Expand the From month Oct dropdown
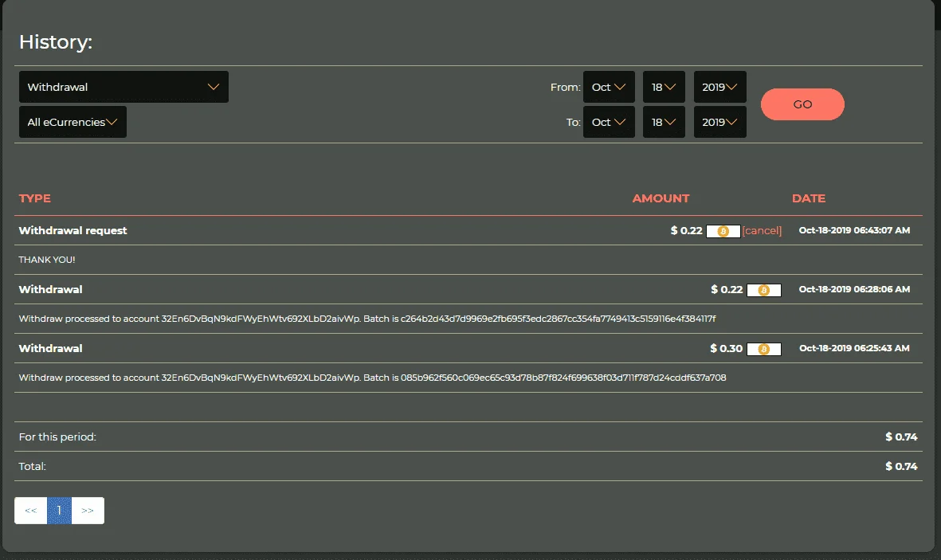This screenshot has height=560, width=941. point(609,87)
